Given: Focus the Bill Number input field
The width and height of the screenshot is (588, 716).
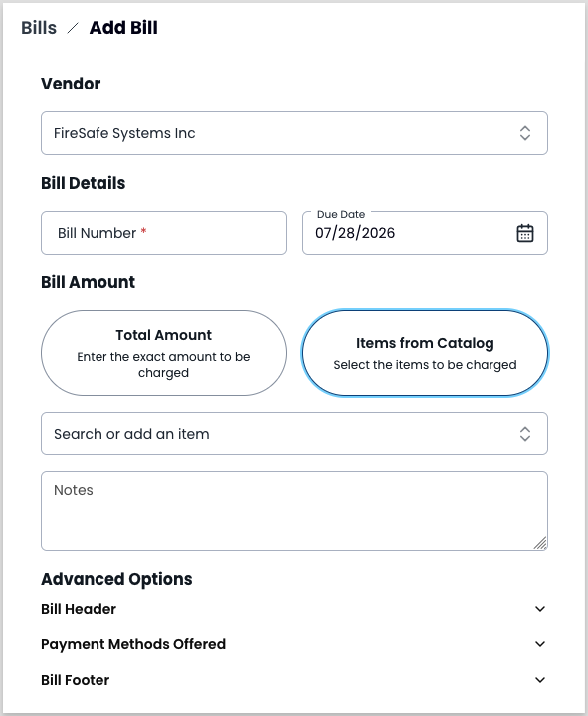Looking at the screenshot, I should pos(163,233).
